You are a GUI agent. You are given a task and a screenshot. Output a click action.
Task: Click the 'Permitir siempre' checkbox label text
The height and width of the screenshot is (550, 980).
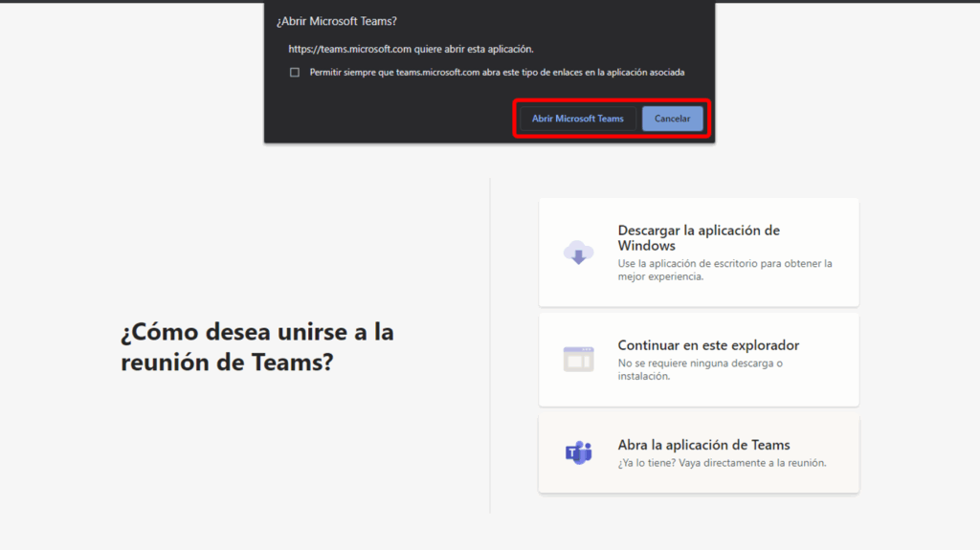click(497, 73)
